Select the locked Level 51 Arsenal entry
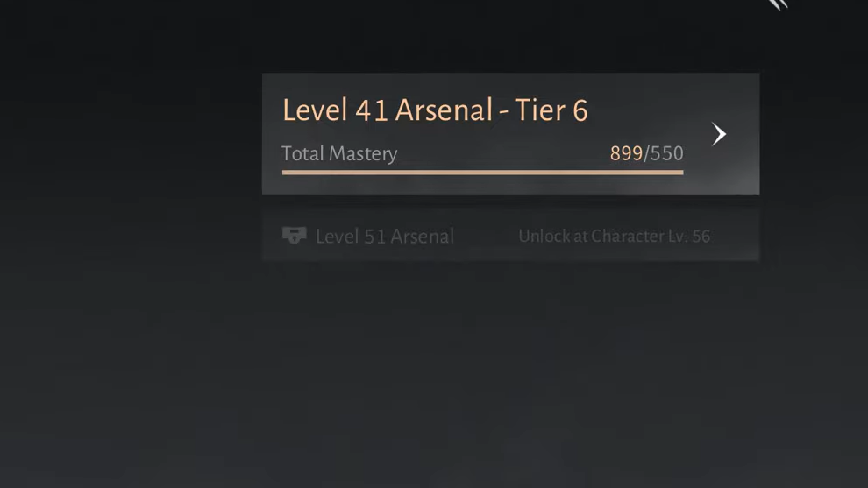The height and width of the screenshot is (488, 868). [x=510, y=237]
